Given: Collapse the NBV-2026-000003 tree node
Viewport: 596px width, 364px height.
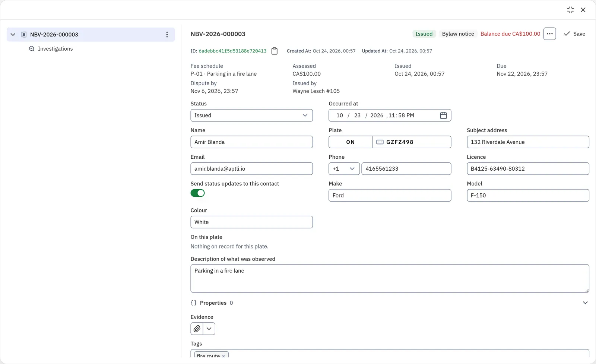Looking at the screenshot, I should (x=13, y=35).
